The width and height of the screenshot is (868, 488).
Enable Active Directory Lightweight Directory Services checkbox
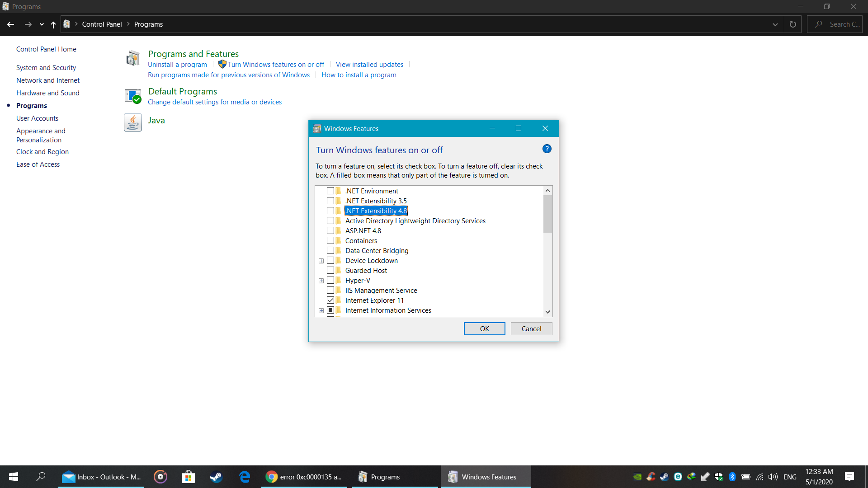click(330, 221)
